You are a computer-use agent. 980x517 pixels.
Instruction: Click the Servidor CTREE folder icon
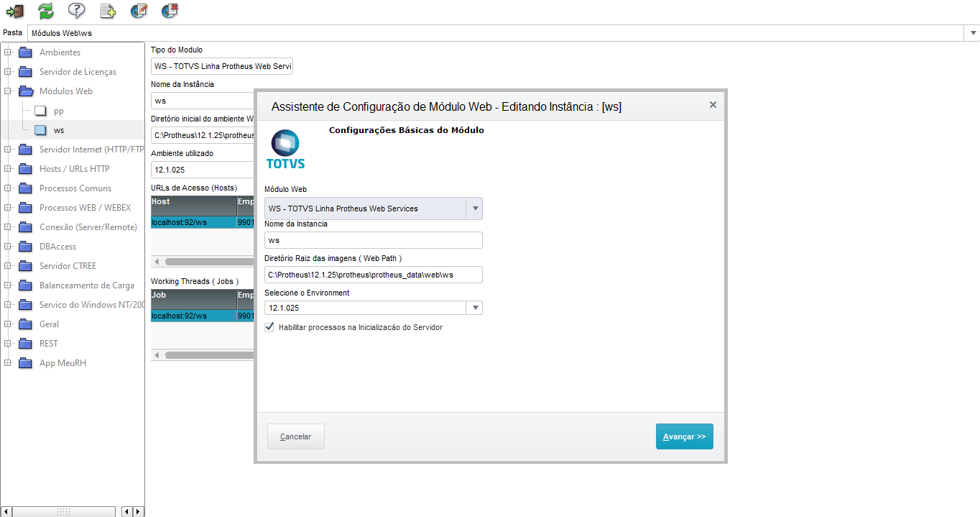pyautogui.click(x=26, y=266)
